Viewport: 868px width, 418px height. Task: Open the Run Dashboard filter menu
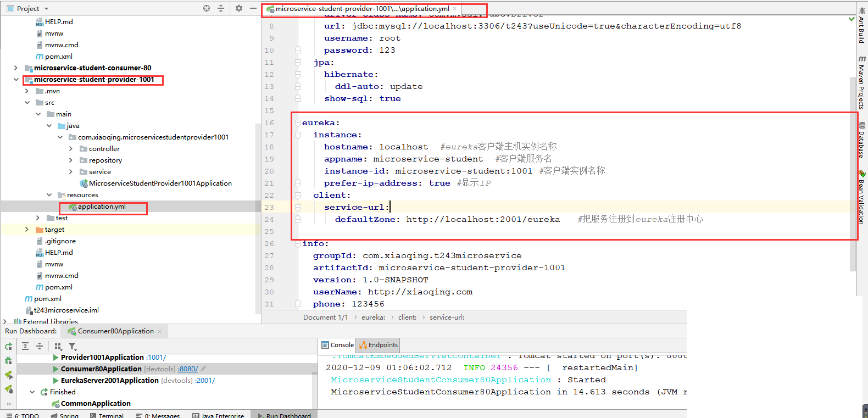pos(73,346)
